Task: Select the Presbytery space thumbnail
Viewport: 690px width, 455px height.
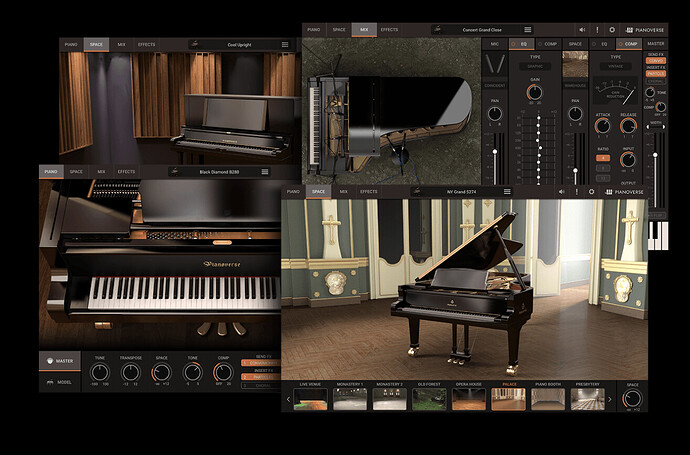Action: click(x=587, y=399)
